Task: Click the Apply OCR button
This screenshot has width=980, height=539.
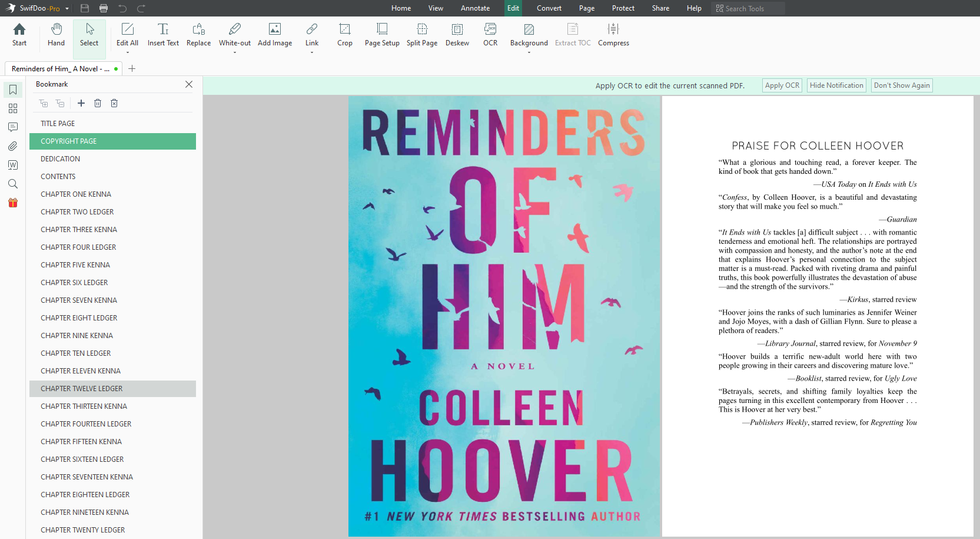Action: (782, 85)
